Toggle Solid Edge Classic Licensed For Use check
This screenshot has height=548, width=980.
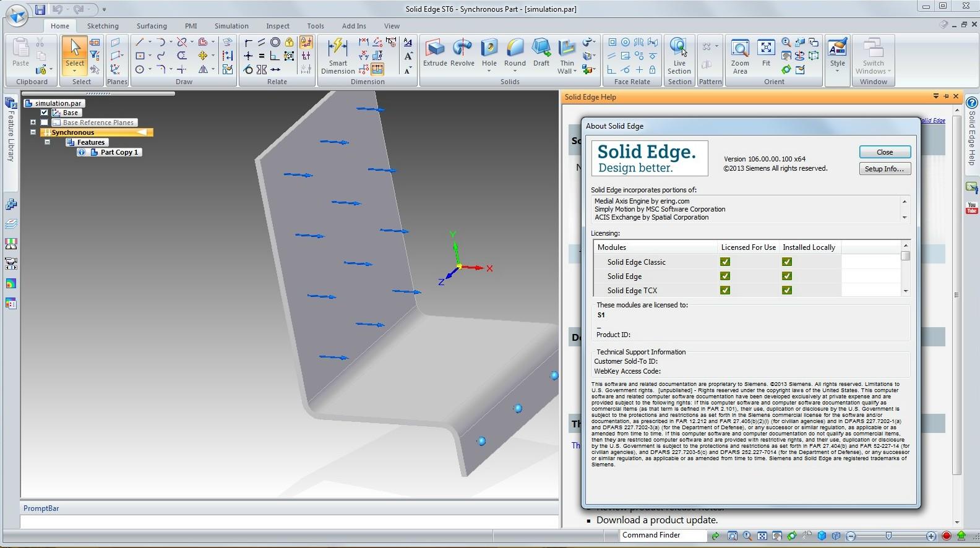tap(725, 262)
